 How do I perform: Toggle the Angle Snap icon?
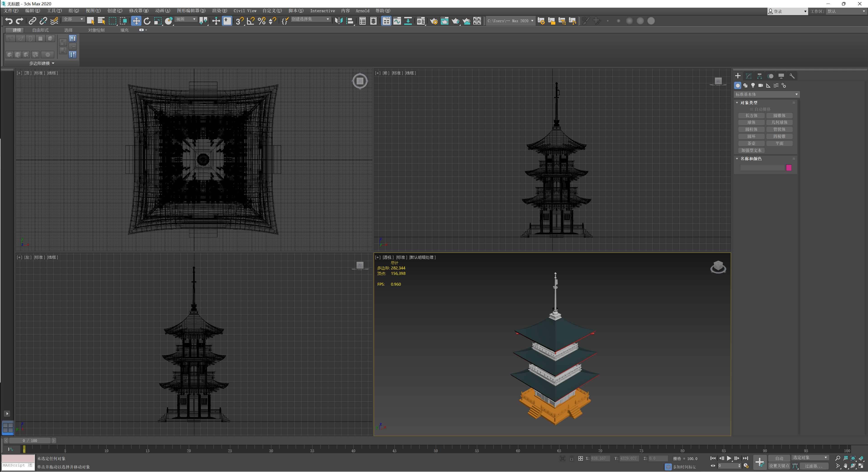point(251,21)
